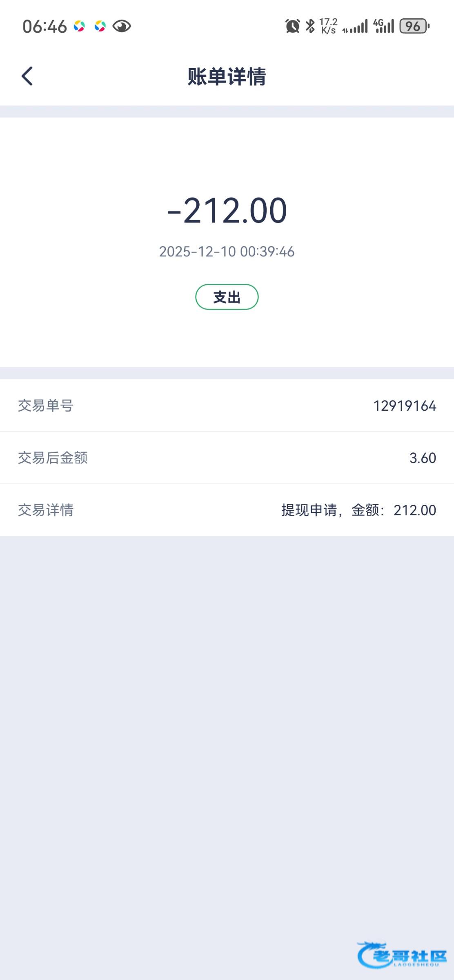This screenshot has height=980, width=454.
Task: Select the 交易单号 row label
Action: 46,405
